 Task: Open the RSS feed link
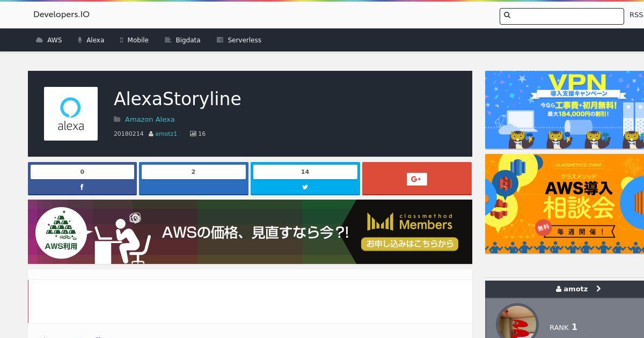(636, 15)
